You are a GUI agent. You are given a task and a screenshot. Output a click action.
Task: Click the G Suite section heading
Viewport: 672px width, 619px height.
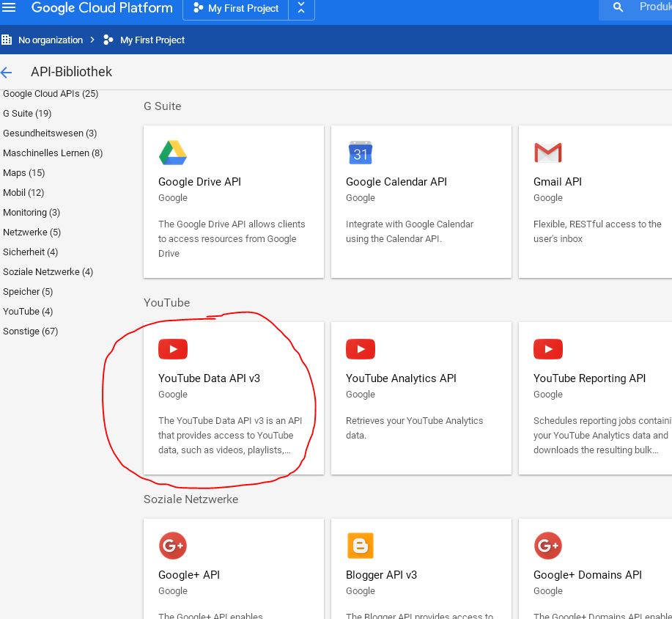pos(163,106)
